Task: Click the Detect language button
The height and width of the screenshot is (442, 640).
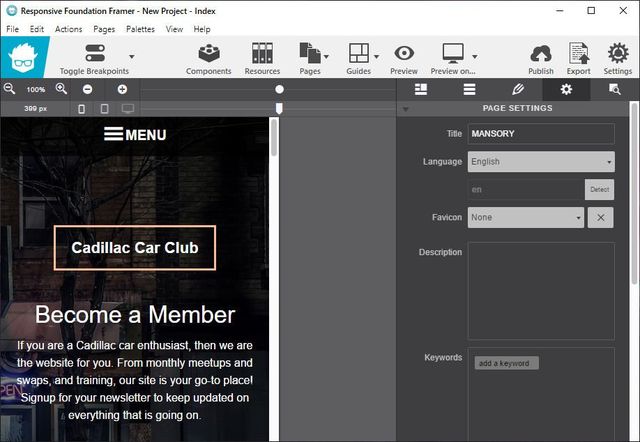Action: pos(599,189)
